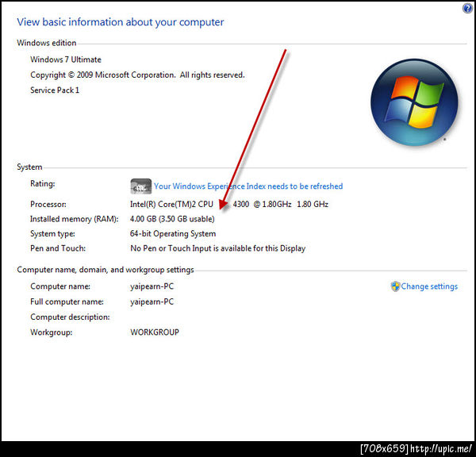Click the Windows Experience Index rating icon
Image resolution: width=476 pixels, height=457 pixels.
[x=141, y=186]
